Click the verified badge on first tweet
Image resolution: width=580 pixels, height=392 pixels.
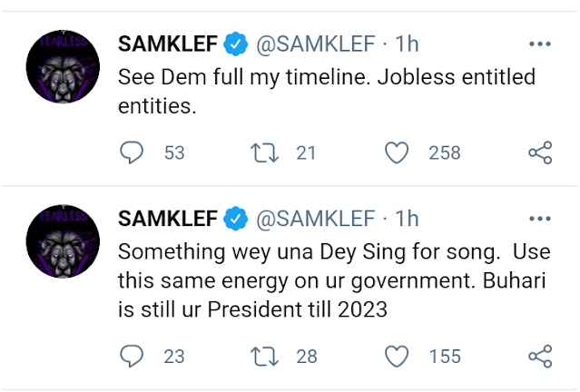237,44
